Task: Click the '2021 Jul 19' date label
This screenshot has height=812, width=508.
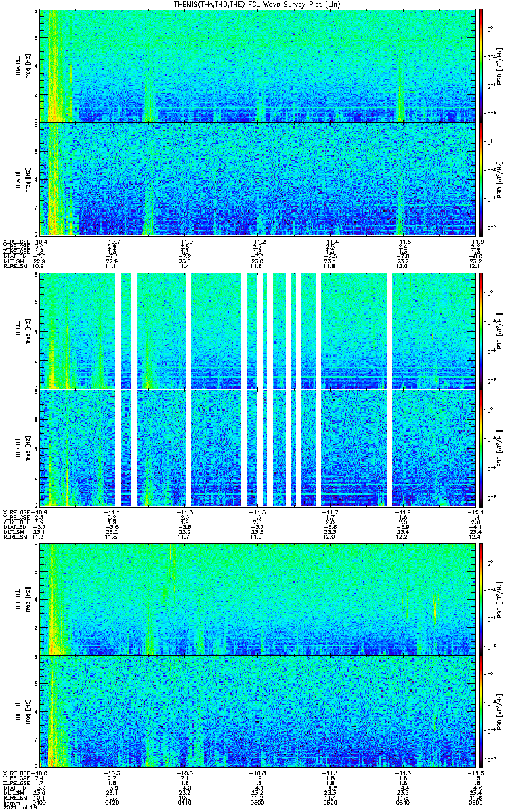Action: [19, 808]
